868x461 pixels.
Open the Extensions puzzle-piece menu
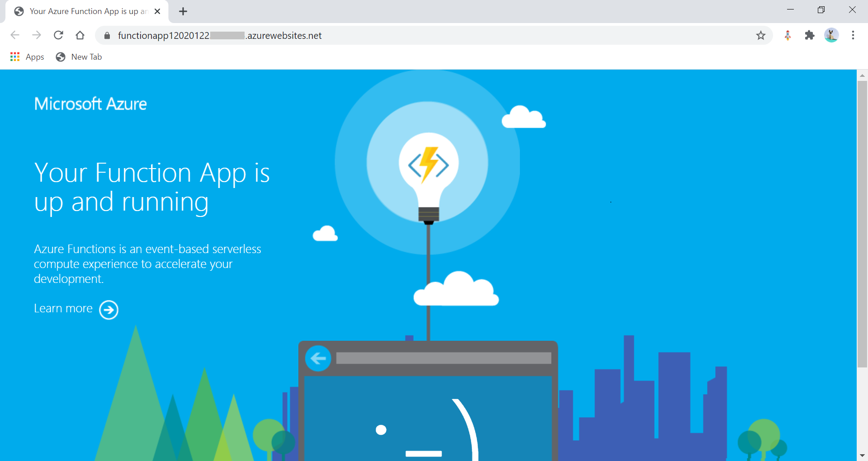click(810, 35)
